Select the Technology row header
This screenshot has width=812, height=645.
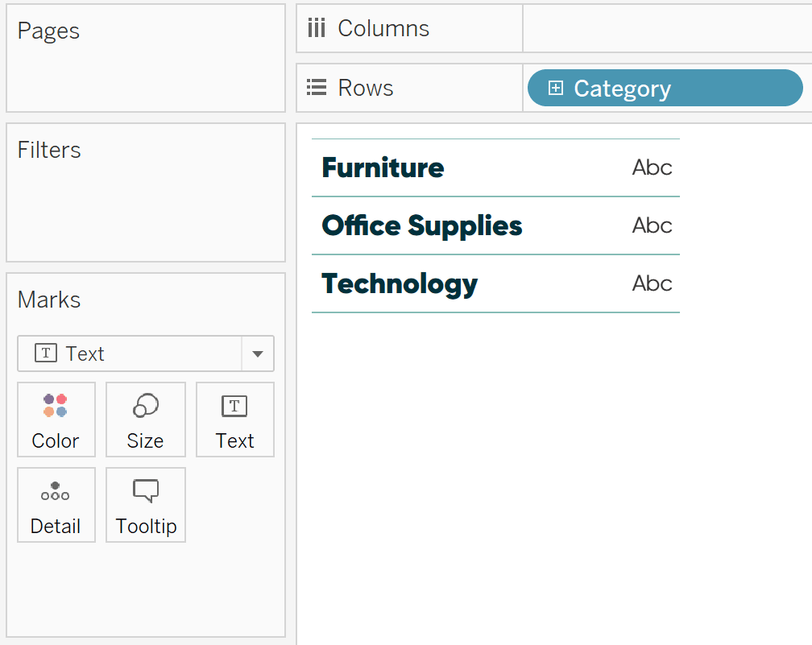coord(400,284)
